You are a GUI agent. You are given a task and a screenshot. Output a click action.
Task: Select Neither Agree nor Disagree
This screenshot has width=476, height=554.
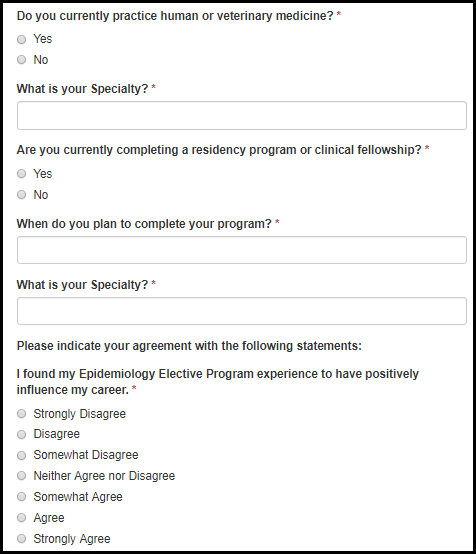pyautogui.click(x=22, y=476)
